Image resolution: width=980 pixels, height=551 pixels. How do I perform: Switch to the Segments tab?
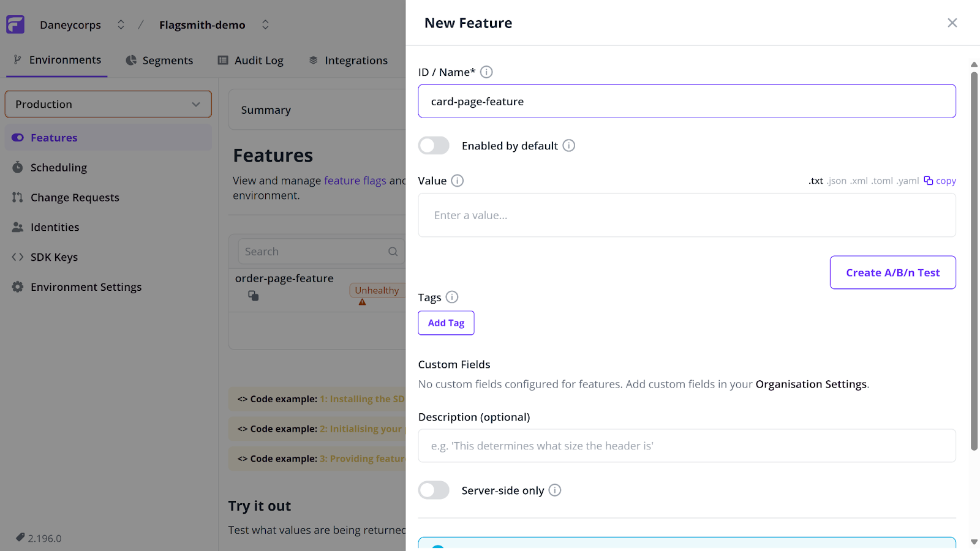pos(159,61)
